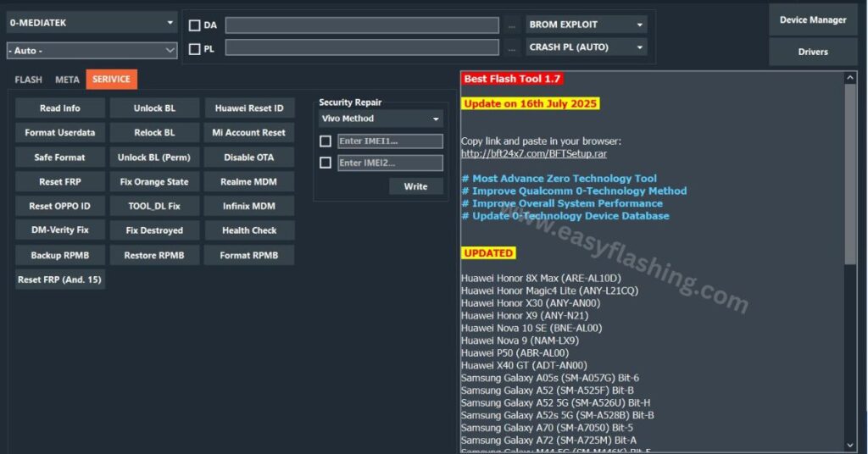868x454 pixels.
Task: Select 'Huawei P50 (ABR-AL00)' line
Action: 515,353
